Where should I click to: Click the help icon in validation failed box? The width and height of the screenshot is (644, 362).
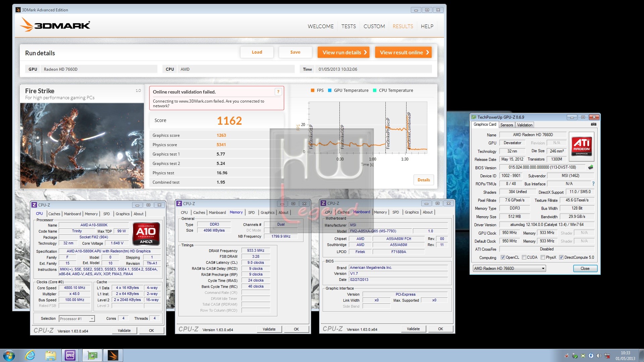point(278,92)
